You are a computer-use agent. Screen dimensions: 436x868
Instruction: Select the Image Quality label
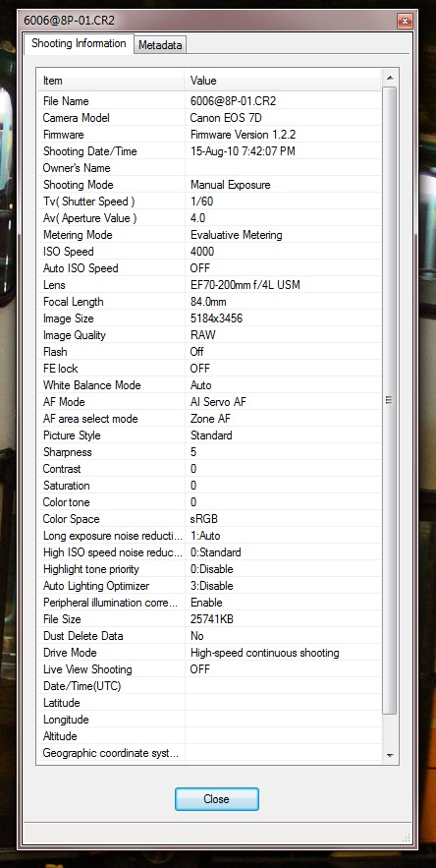pos(75,335)
